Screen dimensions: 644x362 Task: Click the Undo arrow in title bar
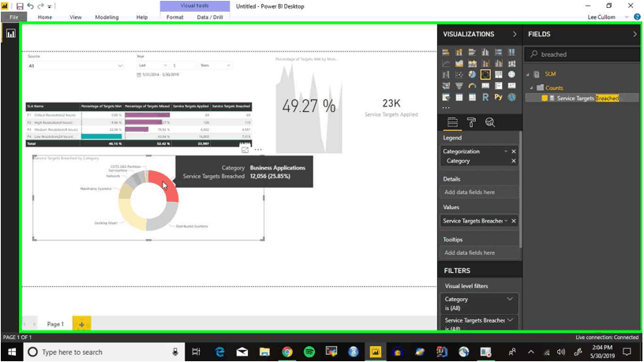[31, 6]
